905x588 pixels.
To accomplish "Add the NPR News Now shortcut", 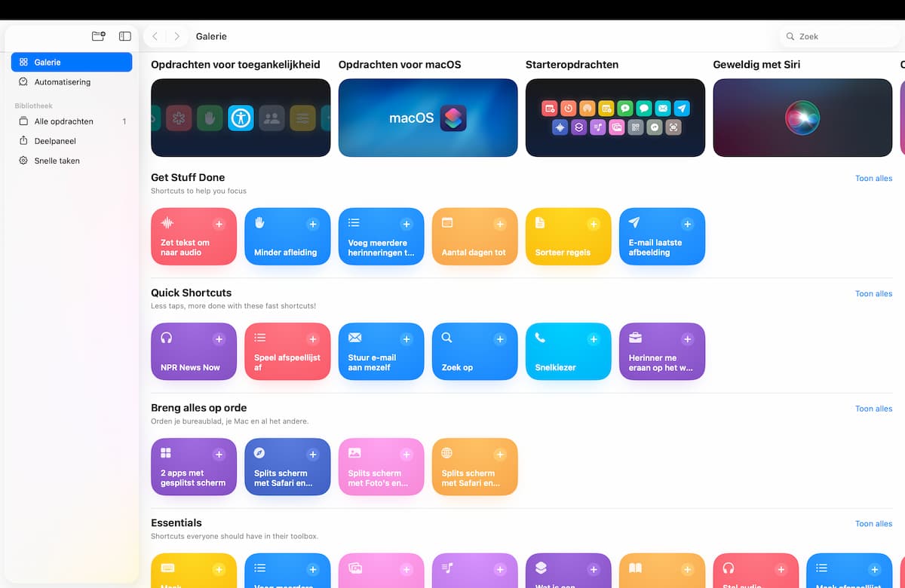I will point(219,339).
